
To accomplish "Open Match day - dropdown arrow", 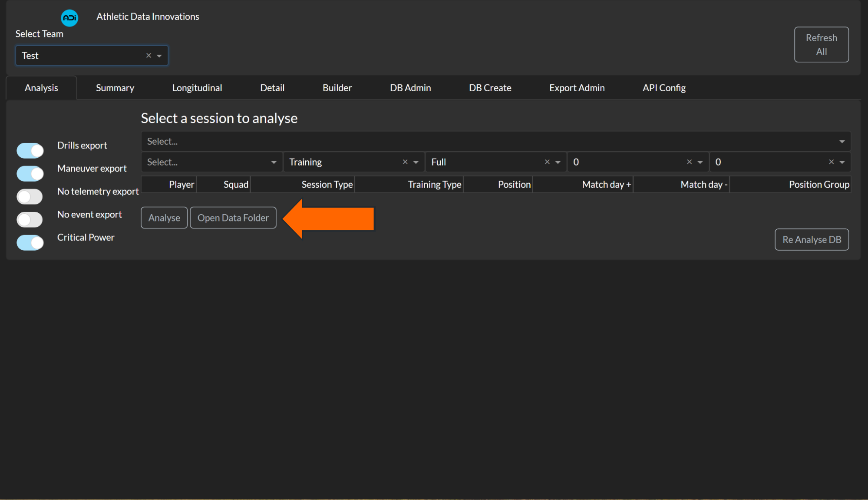I will 842,162.
